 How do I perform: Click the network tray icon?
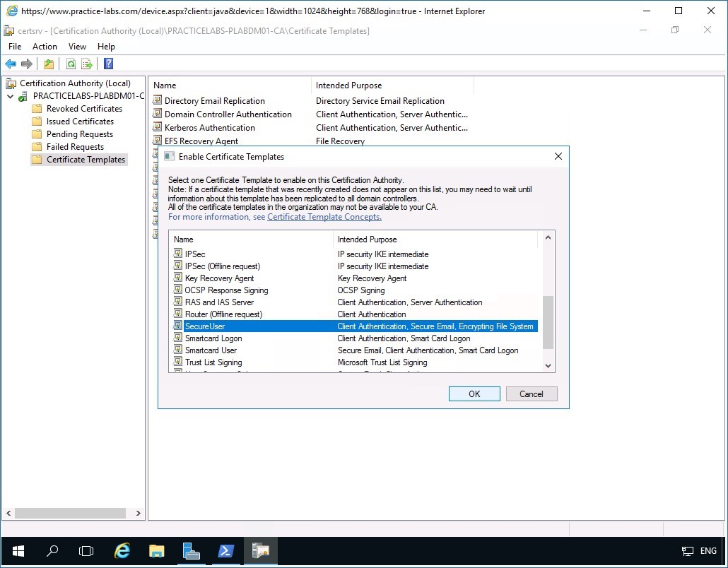pos(687,551)
